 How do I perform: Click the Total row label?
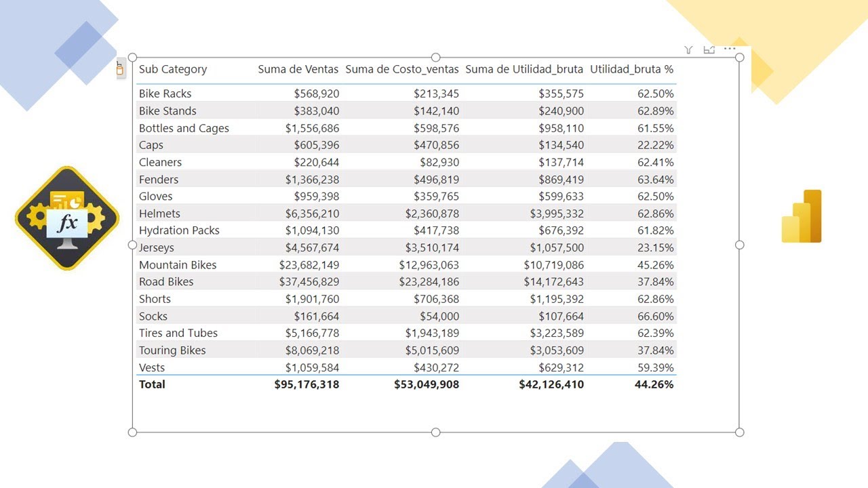pos(152,384)
